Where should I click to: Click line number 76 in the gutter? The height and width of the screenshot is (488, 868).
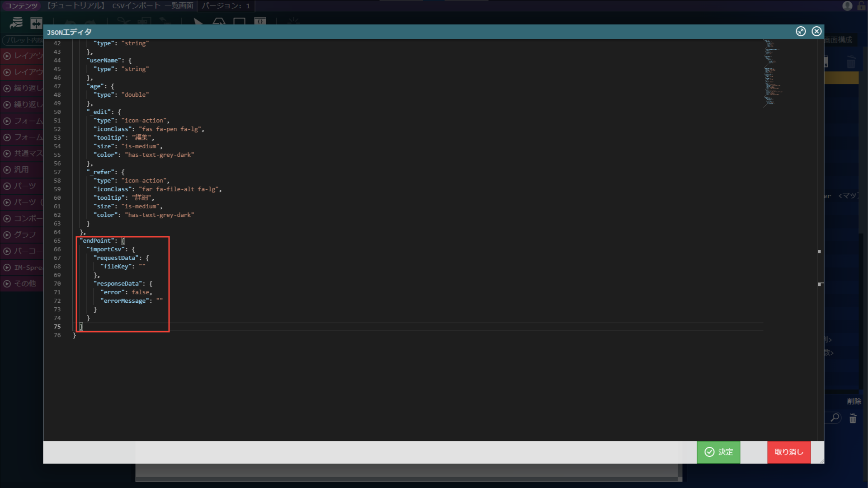pos(57,335)
